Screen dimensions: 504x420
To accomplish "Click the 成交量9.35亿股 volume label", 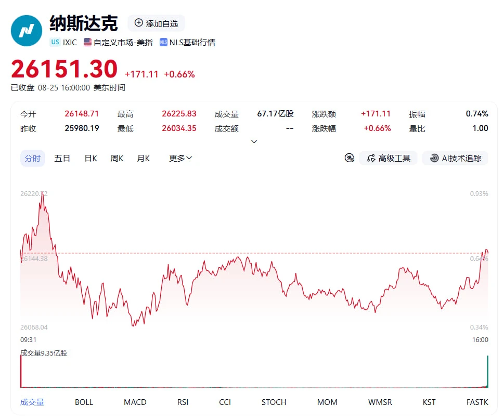I will pyautogui.click(x=44, y=353).
